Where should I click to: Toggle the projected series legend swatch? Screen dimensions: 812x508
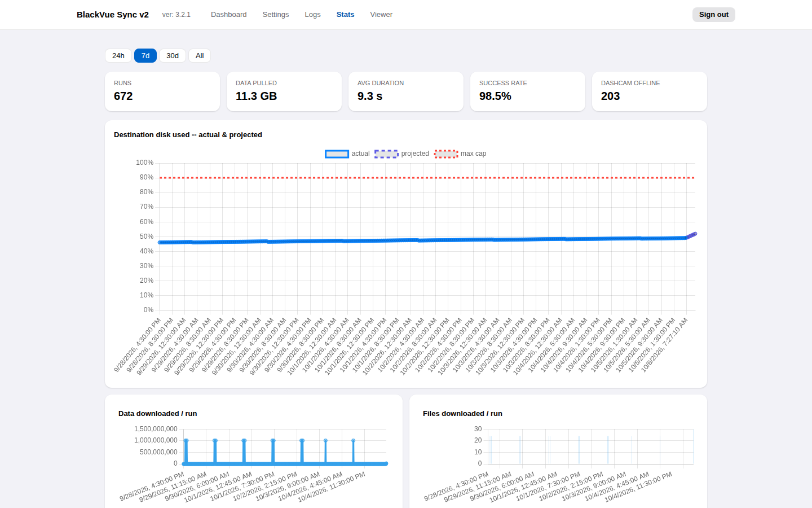[386, 154]
